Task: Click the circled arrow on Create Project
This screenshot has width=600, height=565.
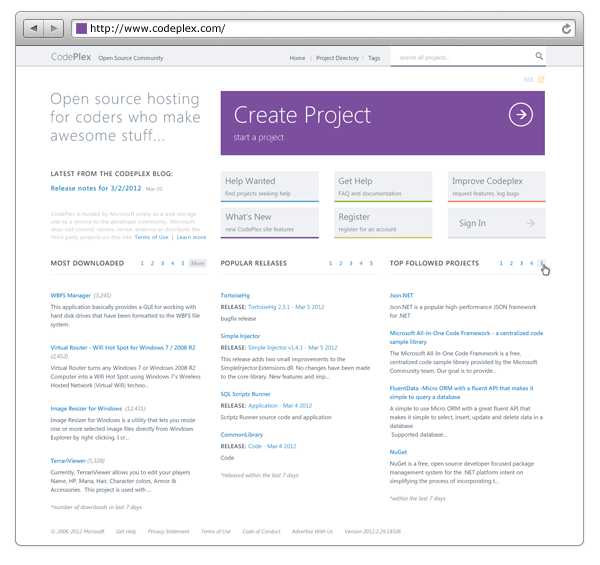Action: (x=520, y=116)
